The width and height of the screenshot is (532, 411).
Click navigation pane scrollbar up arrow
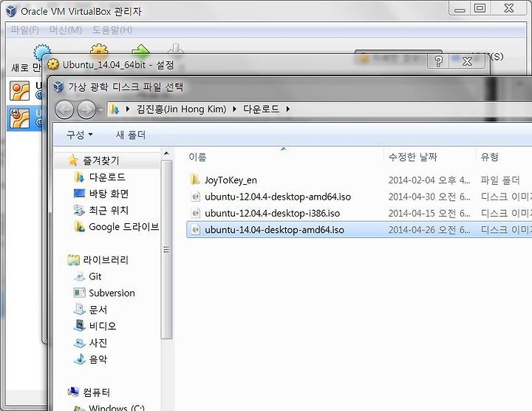[166, 154]
